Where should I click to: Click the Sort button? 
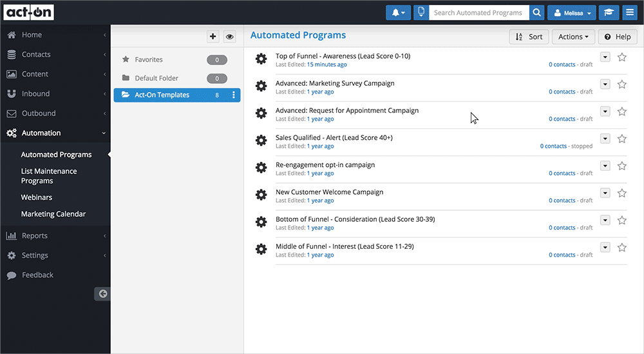529,37
